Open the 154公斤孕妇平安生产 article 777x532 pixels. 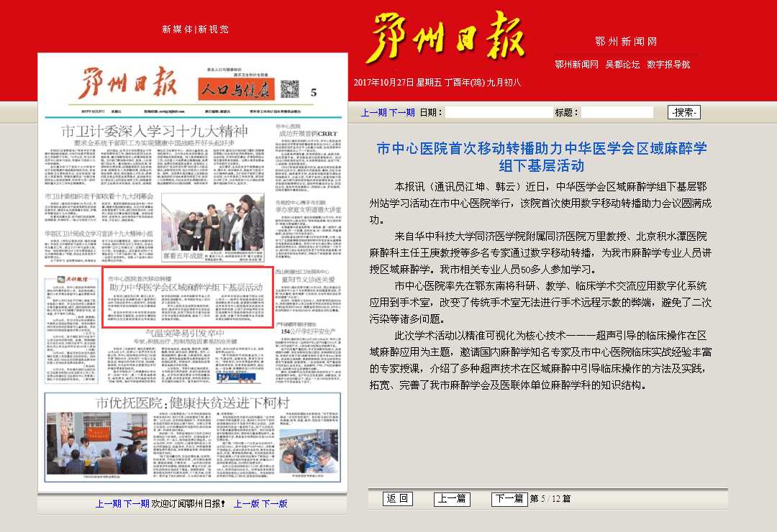click(308, 331)
